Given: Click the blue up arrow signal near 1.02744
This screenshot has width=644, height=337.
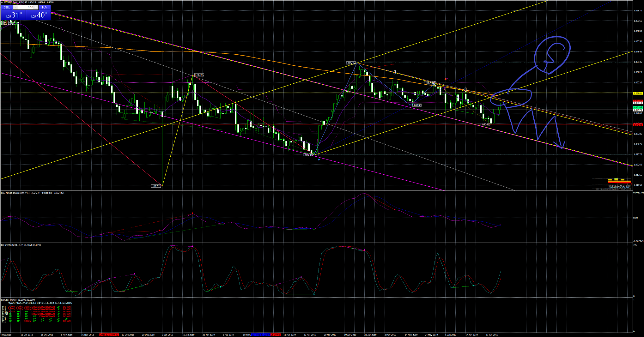Looking at the screenshot, I should tap(319, 160).
